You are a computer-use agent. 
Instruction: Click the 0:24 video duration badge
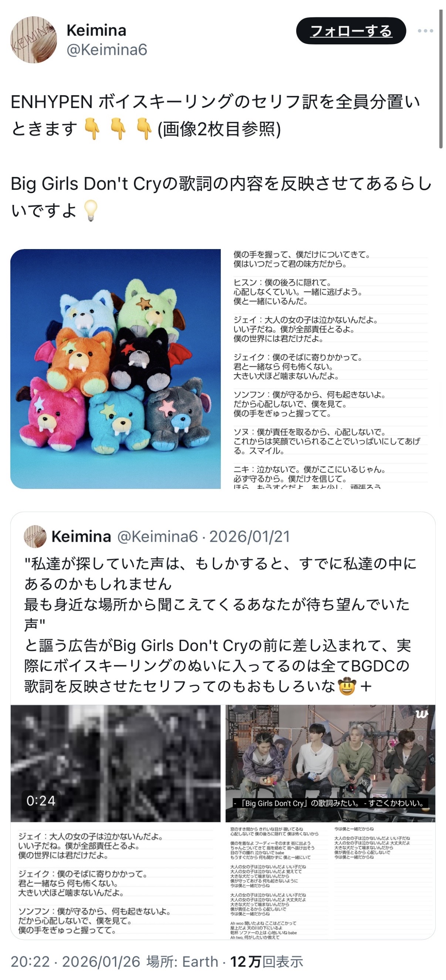(41, 801)
